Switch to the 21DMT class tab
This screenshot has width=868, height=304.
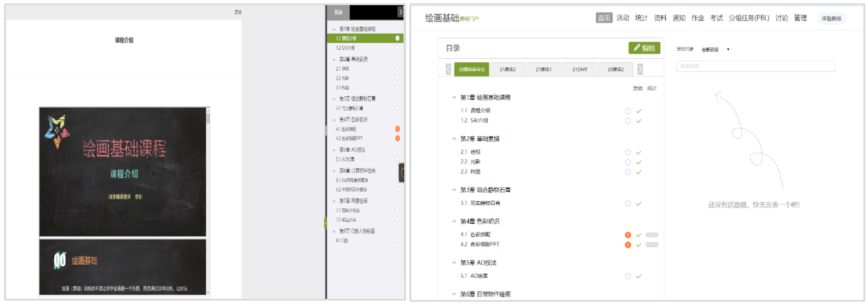580,70
